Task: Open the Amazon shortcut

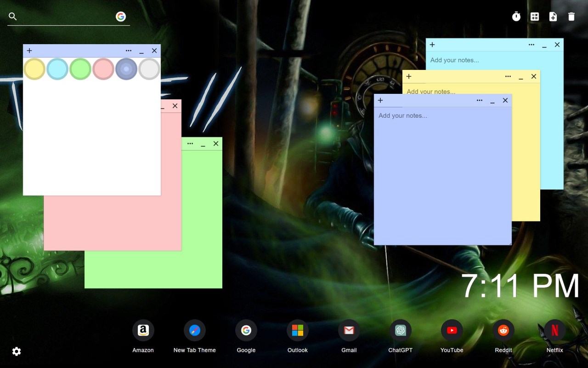Action: tap(143, 330)
